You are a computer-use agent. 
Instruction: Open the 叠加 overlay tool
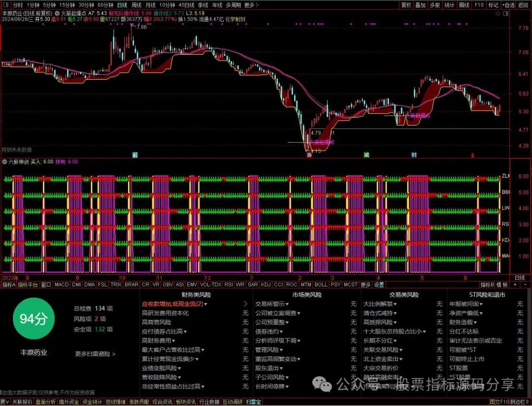click(421, 5)
